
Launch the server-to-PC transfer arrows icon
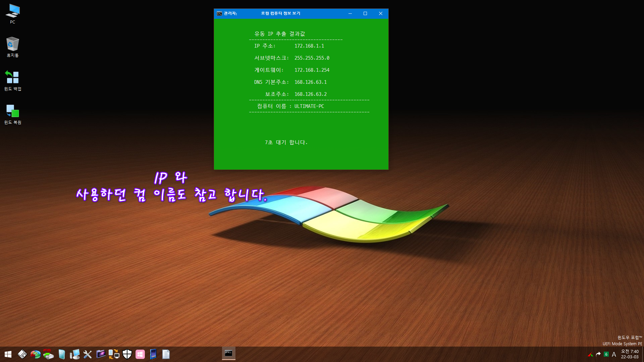click(x=114, y=354)
